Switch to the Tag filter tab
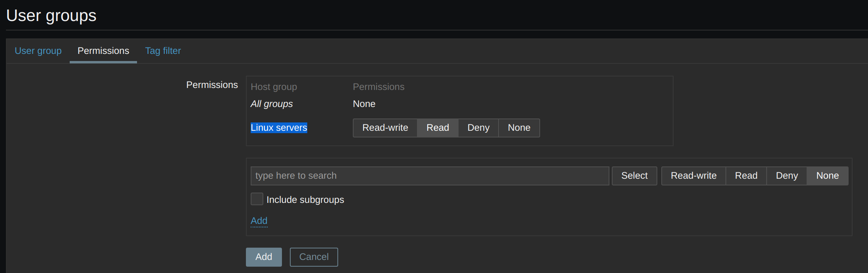Viewport: 868px width, 273px height. click(x=163, y=51)
